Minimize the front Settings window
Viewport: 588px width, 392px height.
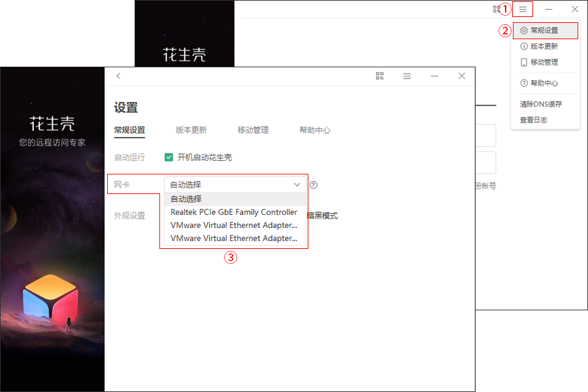coord(434,76)
